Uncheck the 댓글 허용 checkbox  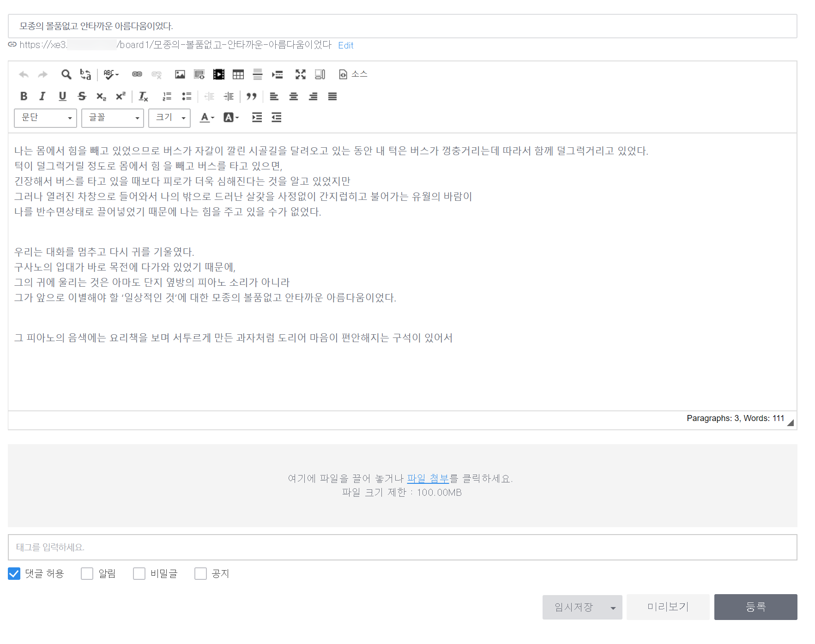click(x=14, y=573)
